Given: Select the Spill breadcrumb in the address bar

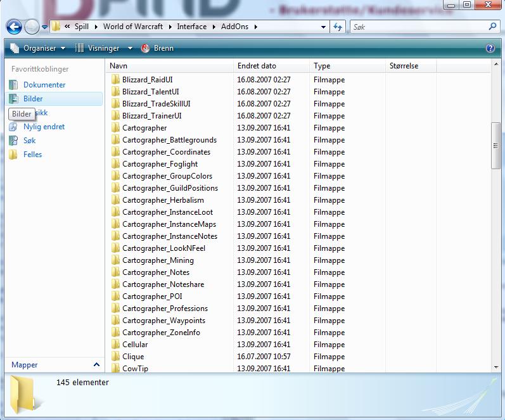Looking at the screenshot, I should [82, 27].
